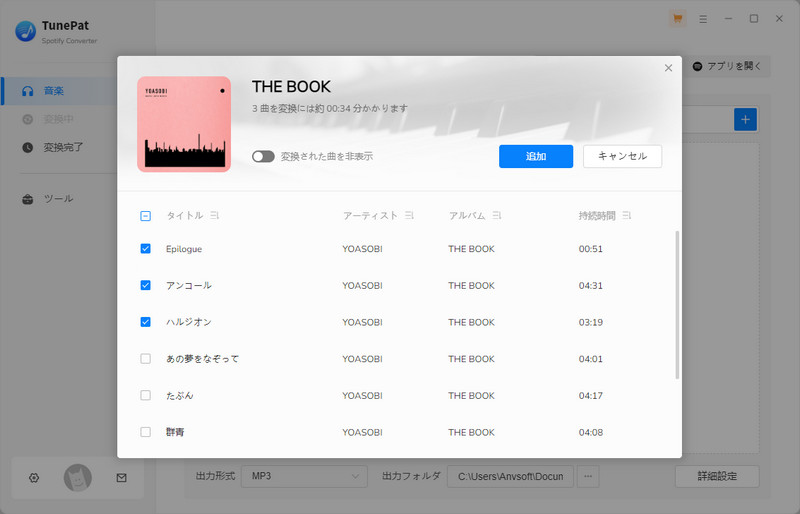Click duration 04:17 cell

pos(590,396)
